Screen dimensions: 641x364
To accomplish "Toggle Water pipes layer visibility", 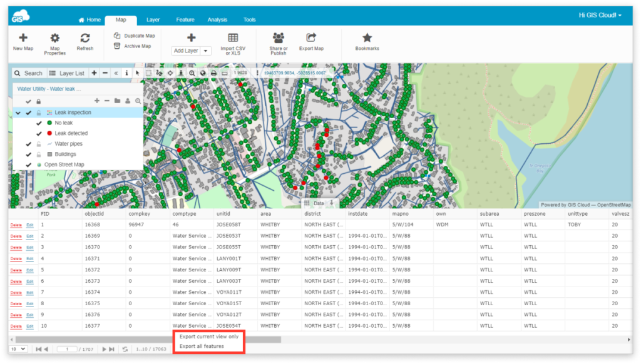I will (x=28, y=144).
